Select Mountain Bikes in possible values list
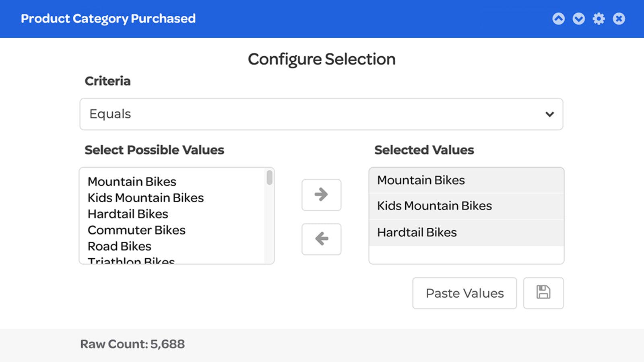 [x=132, y=182]
